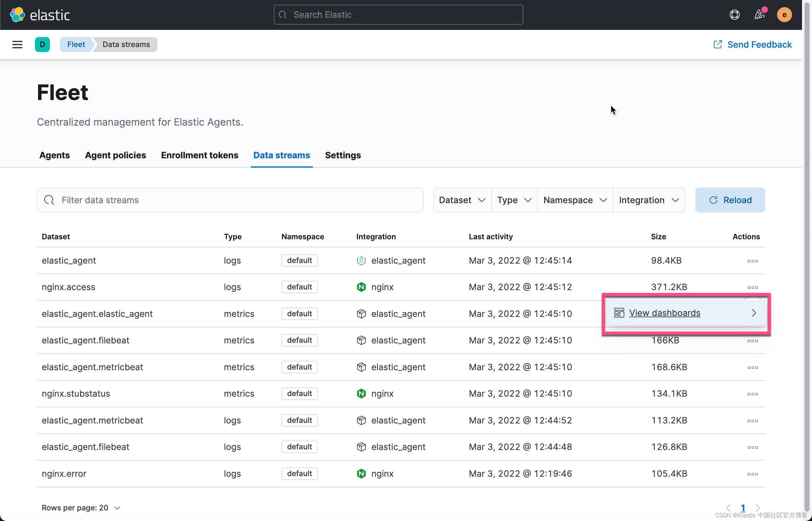812x521 pixels.
Task: Open actions for nginx.stubstatus row
Action: click(752, 394)
